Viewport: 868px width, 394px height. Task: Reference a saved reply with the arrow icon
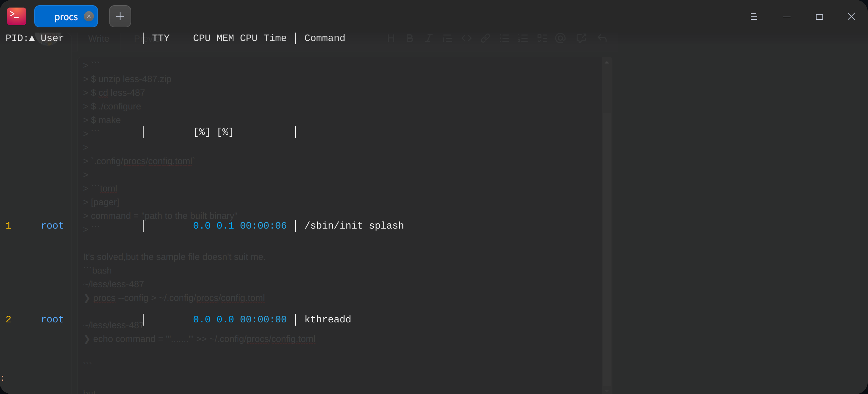[602, 38]
